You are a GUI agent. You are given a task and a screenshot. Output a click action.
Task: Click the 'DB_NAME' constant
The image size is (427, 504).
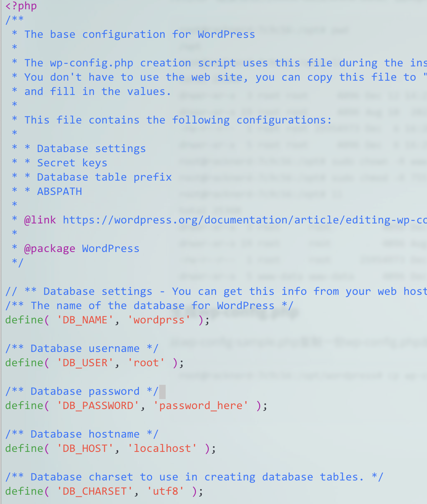pos(85,320)
